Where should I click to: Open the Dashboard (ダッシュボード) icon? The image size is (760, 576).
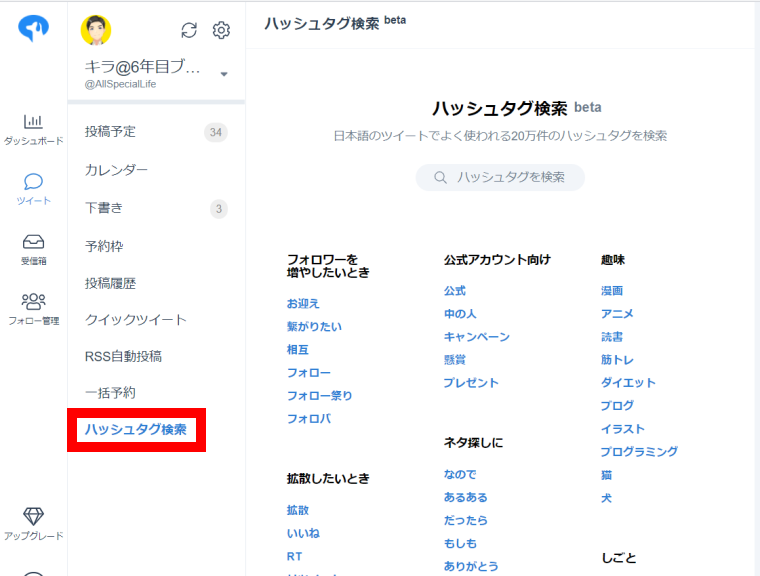[33, 122]
